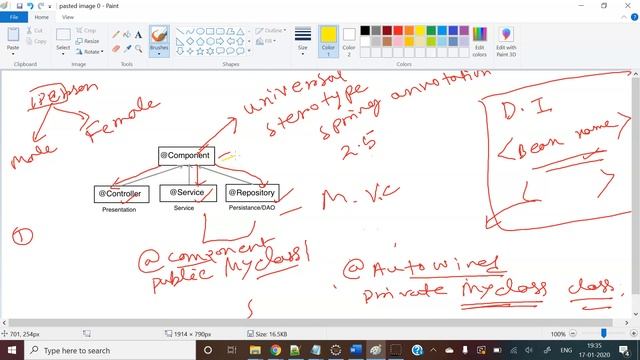Screen dimensions: 640x360
Task: Click the Crop button
Action: pyautogui.click(x=86, y=31)
